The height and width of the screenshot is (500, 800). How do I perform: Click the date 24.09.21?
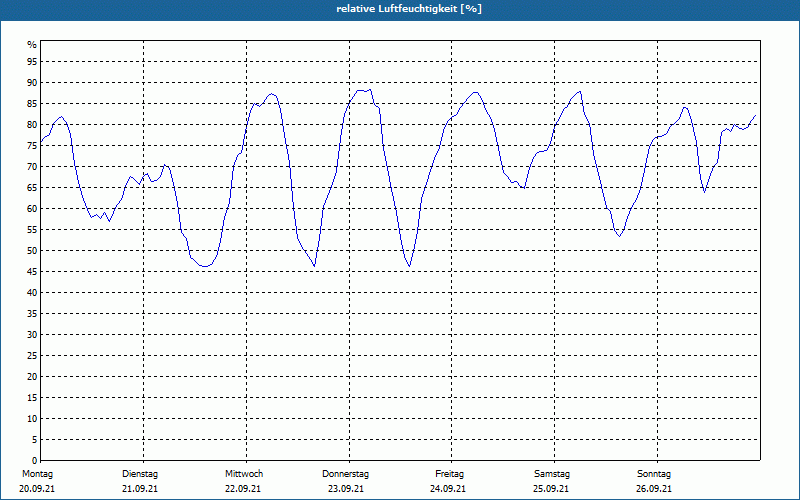point(448,489)
